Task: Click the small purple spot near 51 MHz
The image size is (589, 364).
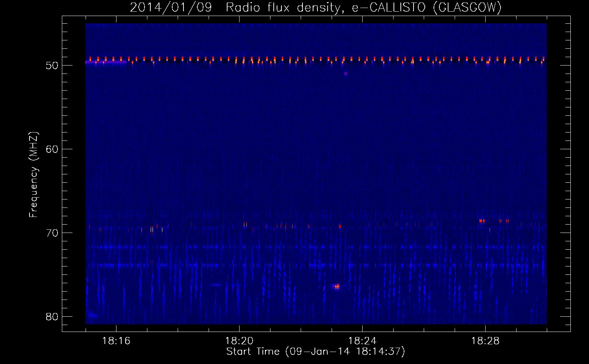Action: coord(345,74)
